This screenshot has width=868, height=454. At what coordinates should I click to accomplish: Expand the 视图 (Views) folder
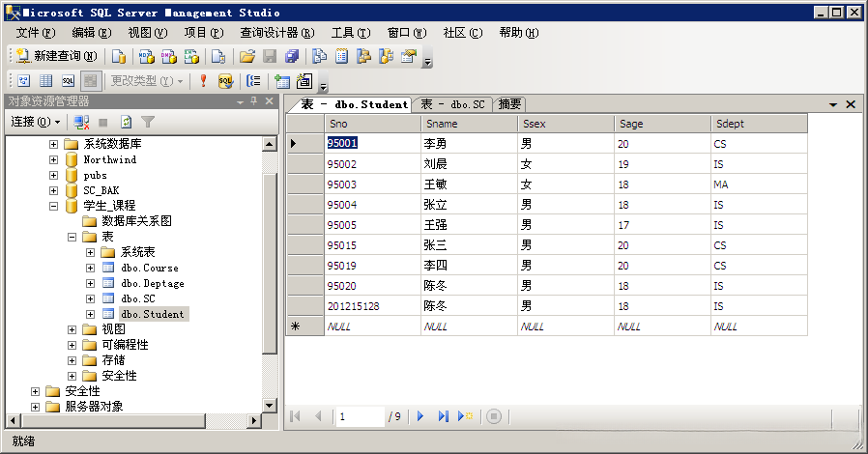(72, 329)
